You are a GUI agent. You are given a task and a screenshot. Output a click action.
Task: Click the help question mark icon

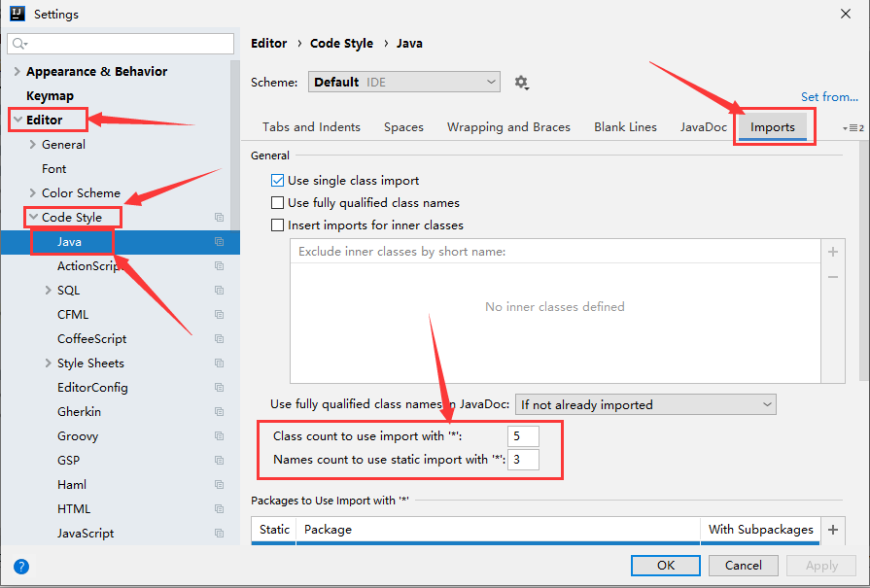(x=21, y=567)
